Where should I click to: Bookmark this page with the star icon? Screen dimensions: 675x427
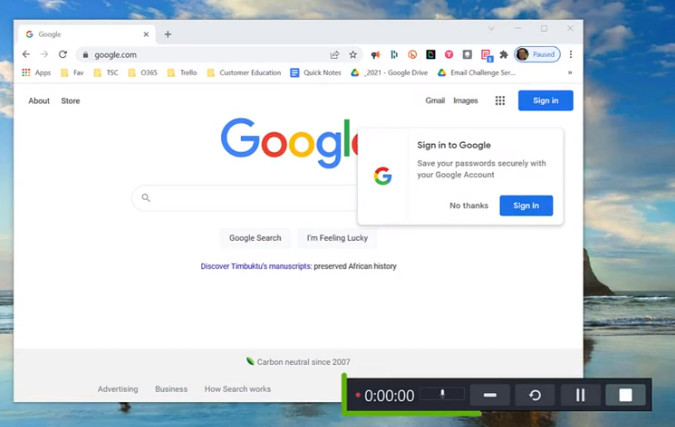coord(353,55)
